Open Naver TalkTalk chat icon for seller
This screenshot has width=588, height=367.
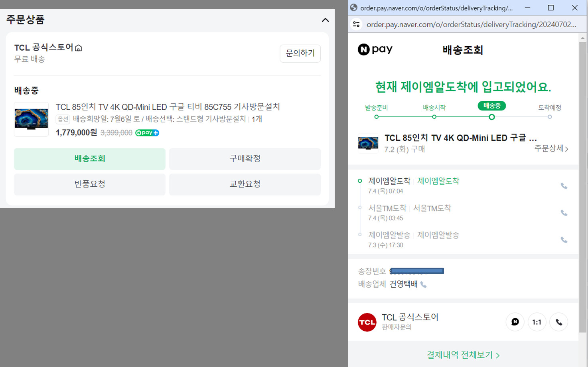coord(515,322)
